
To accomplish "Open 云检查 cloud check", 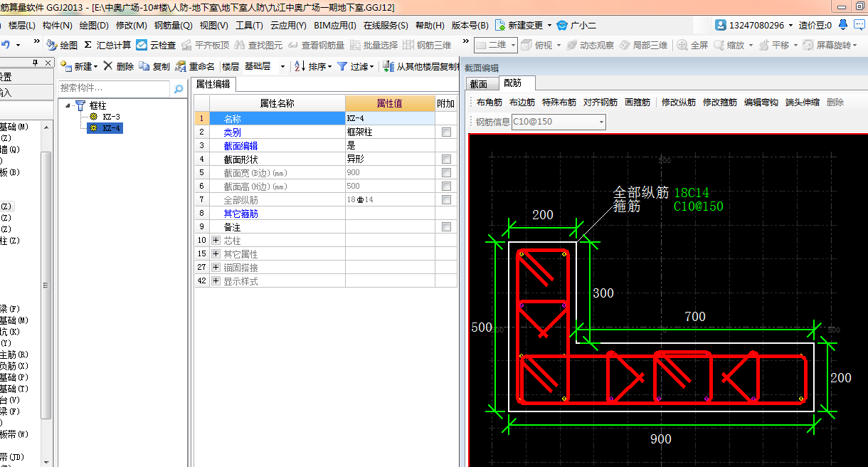I will tap(156, 45).
